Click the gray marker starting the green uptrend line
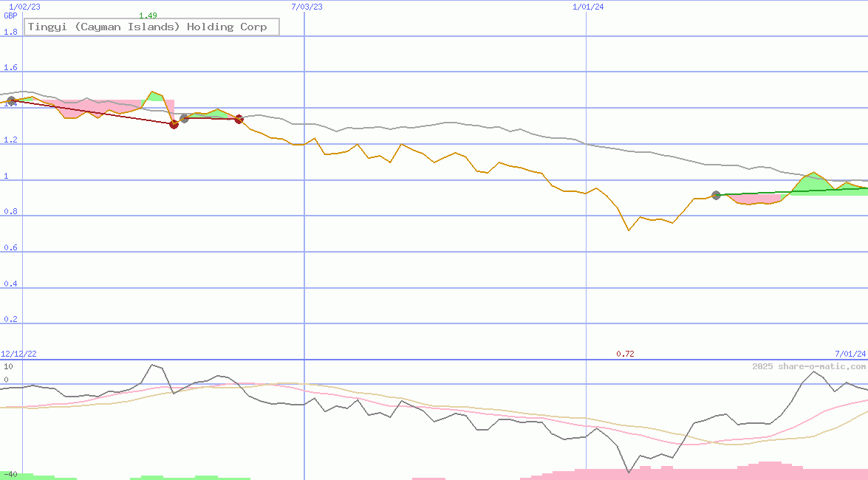Image resolution: width=868 pixels, height=480 pixels. pos(715,195)
